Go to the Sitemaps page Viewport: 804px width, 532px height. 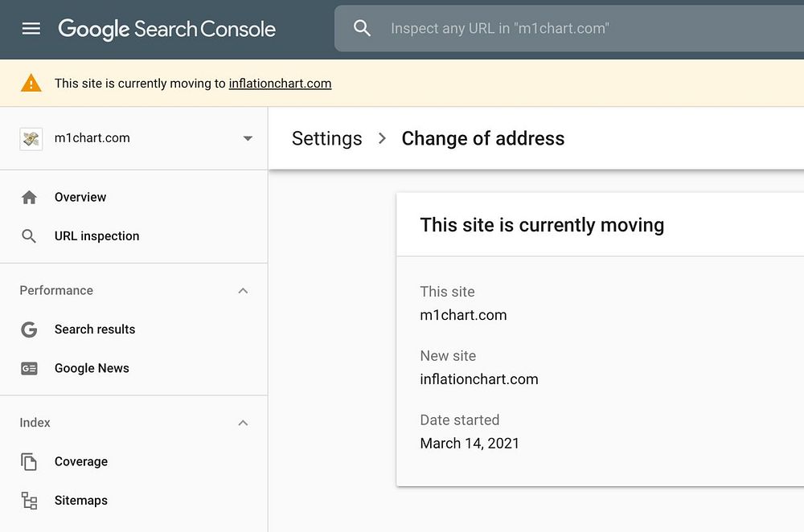(81, 501)
